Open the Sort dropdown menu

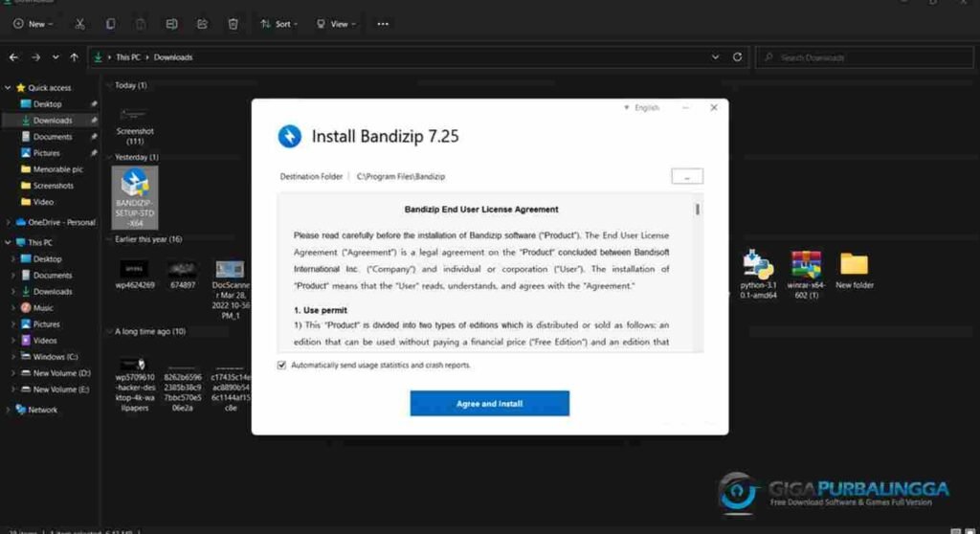coord(278,24)
